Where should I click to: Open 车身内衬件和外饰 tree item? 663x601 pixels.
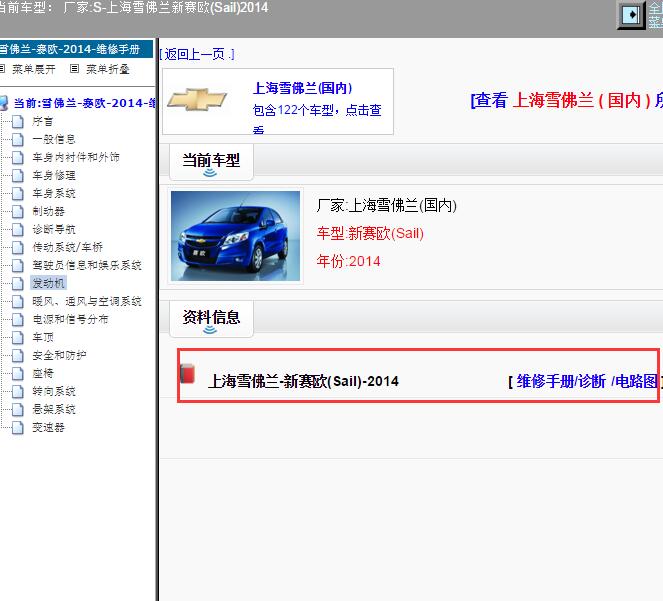[x=76, y=158]
